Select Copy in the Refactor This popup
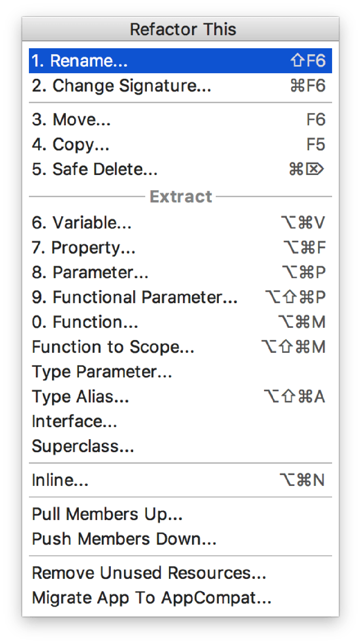Viewport: 361px width, 644px height. 71,145
